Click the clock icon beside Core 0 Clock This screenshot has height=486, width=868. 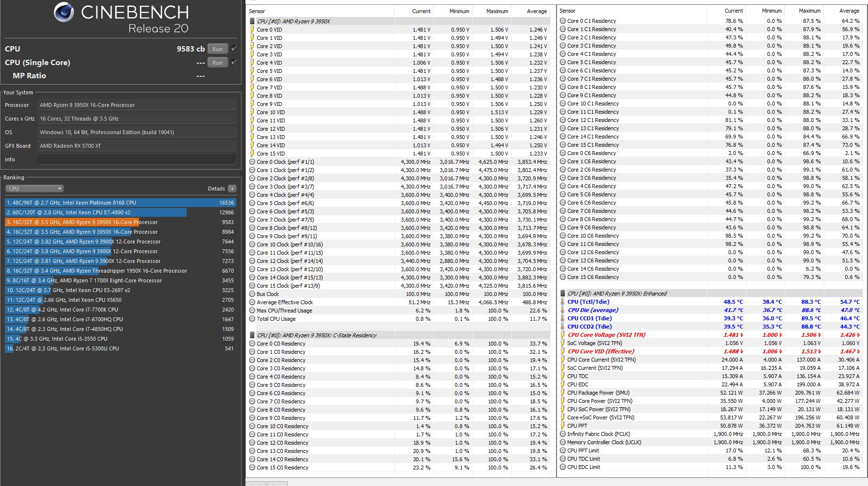click(252, 162)
